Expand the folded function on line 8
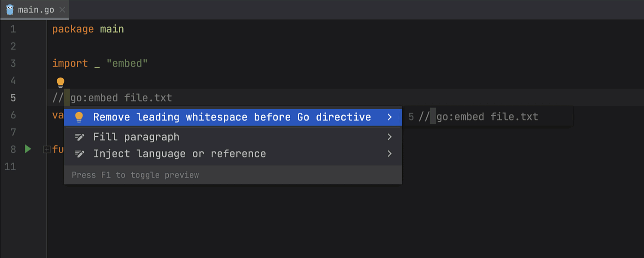The image size is (644, 258). [46, 149]
